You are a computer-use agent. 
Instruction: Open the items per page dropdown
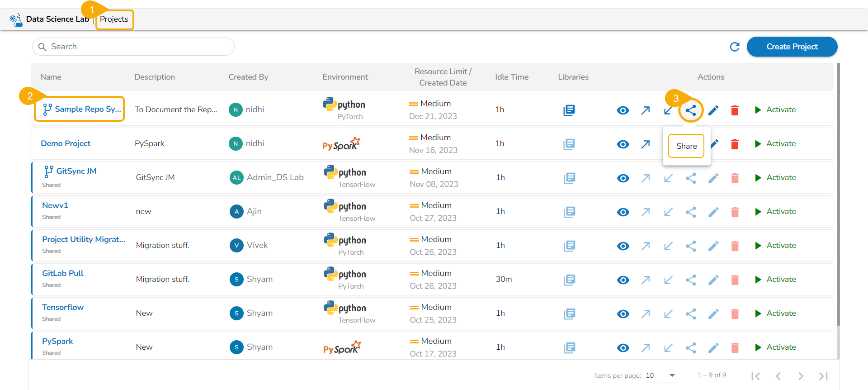[660, 376]
